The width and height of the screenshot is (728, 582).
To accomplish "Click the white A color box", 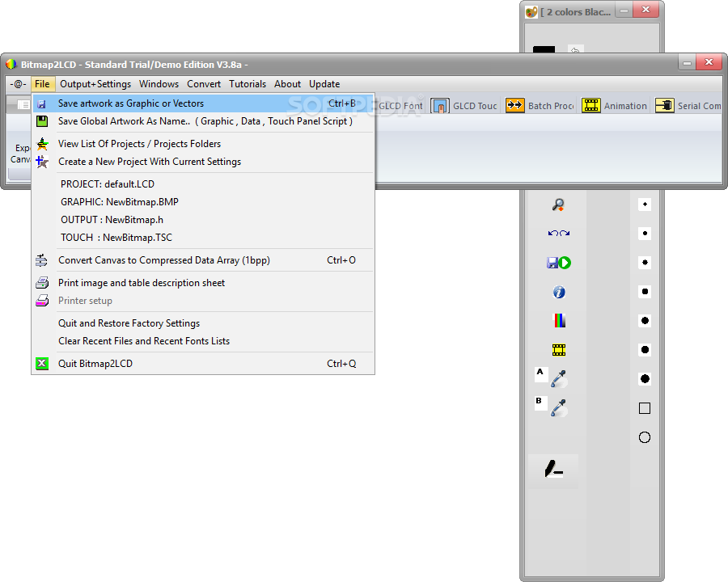I will tap(540, 374).
